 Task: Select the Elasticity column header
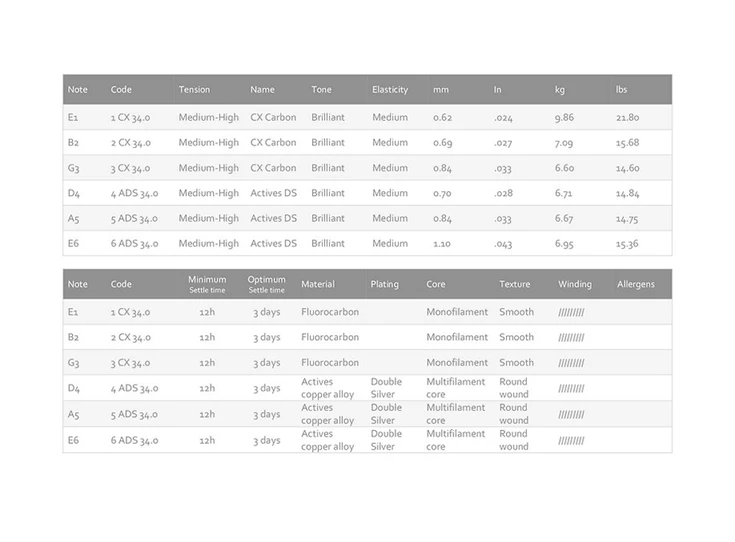tap(390, 90)
